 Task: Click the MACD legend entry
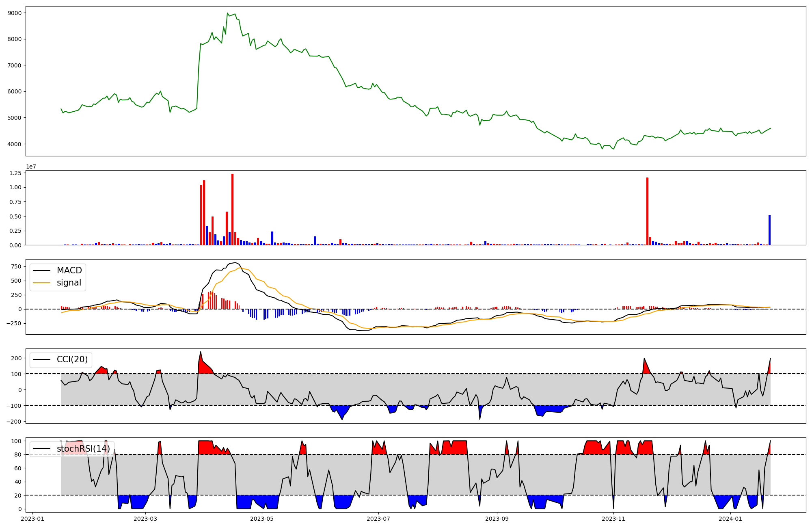point(69,270)
